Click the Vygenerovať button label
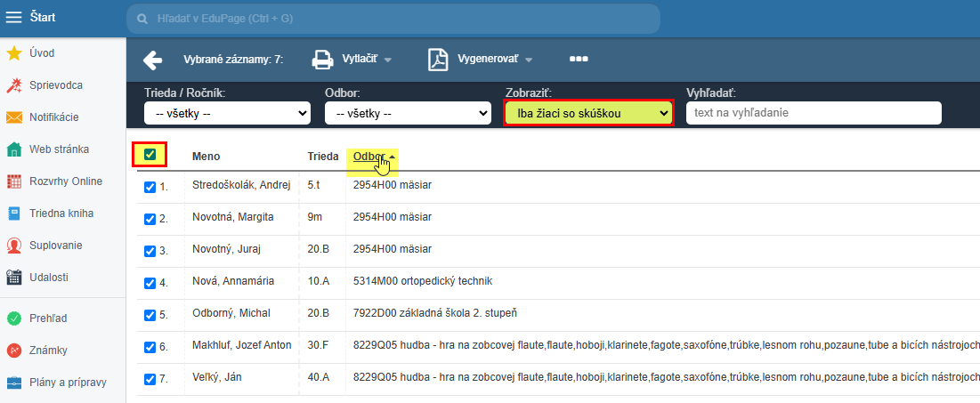This screenshot has height=403, width=980. click(x=488, y=60)
